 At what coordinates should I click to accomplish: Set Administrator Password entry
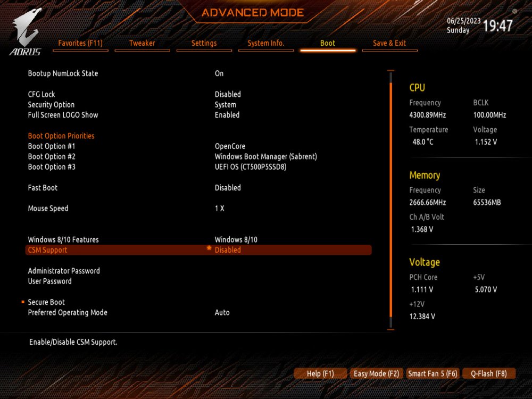64,271
